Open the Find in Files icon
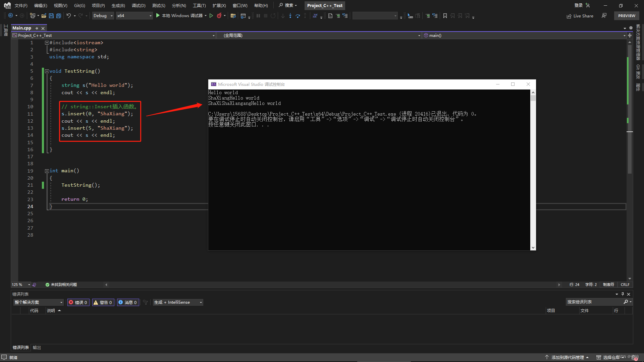The height and width of the screenshot is (362, 644). click(233, 16)
